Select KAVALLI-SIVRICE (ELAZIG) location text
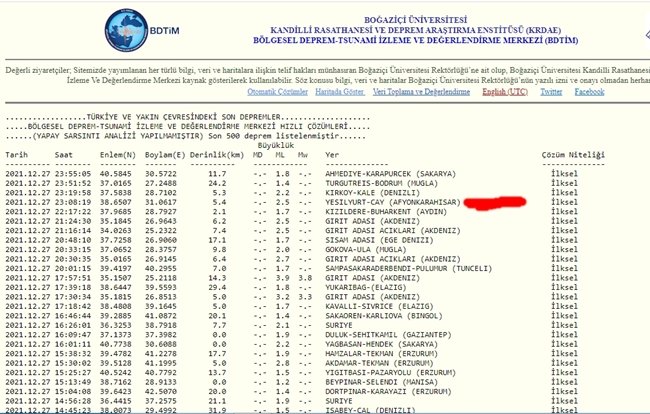Image resolution: width=650 pixels, height=414 pixels. [379, 307]
